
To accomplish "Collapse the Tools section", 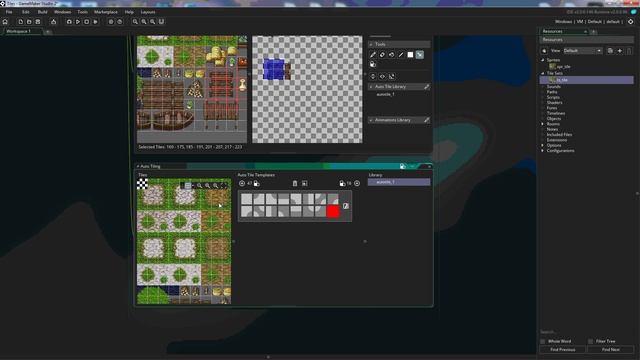I will (x=371, y=44).
